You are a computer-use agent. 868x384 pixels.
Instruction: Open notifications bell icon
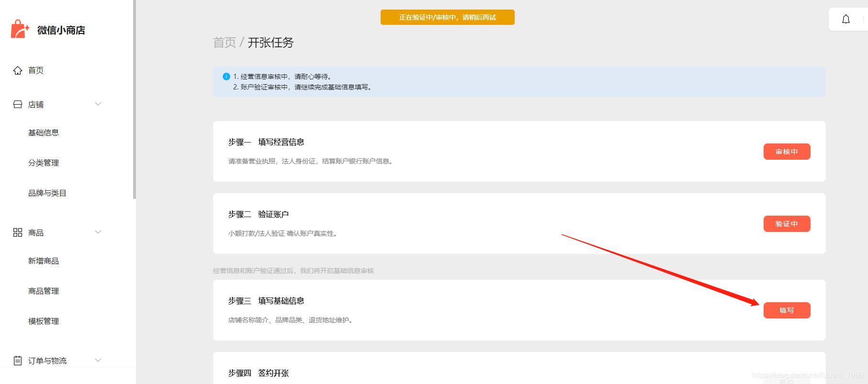click(x=845, y=19)
